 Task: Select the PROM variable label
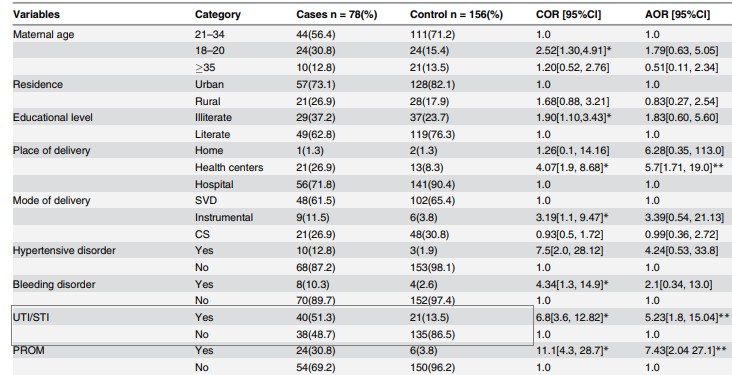coord(28,351)
